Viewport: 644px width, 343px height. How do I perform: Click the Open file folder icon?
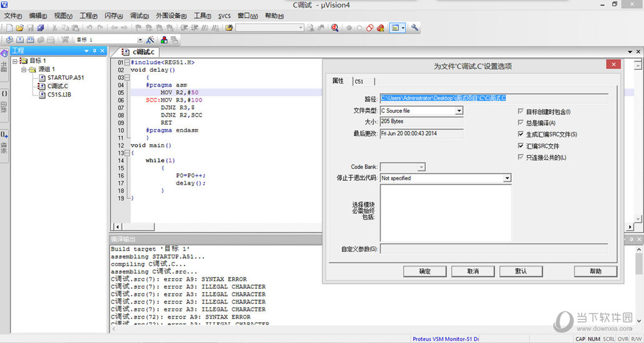(19, 28)
